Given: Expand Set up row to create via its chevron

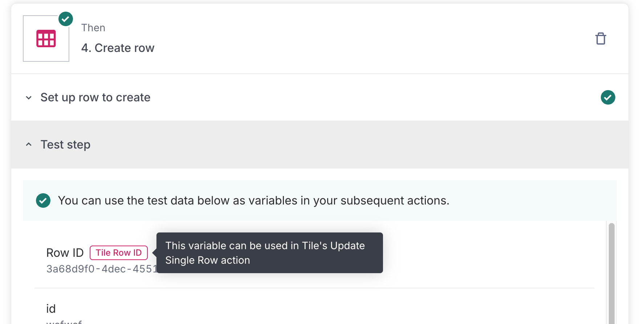Looking at the screenshot, I should [29, 97].
